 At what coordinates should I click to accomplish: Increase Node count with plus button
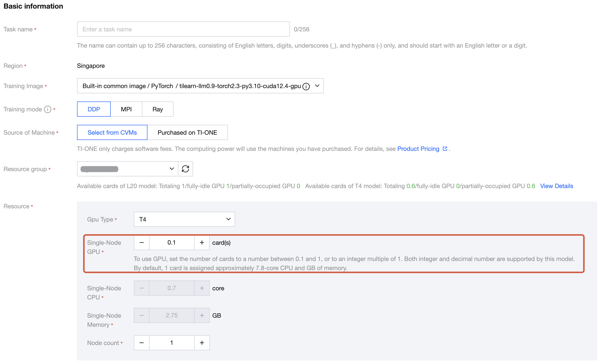click(202, 343)
